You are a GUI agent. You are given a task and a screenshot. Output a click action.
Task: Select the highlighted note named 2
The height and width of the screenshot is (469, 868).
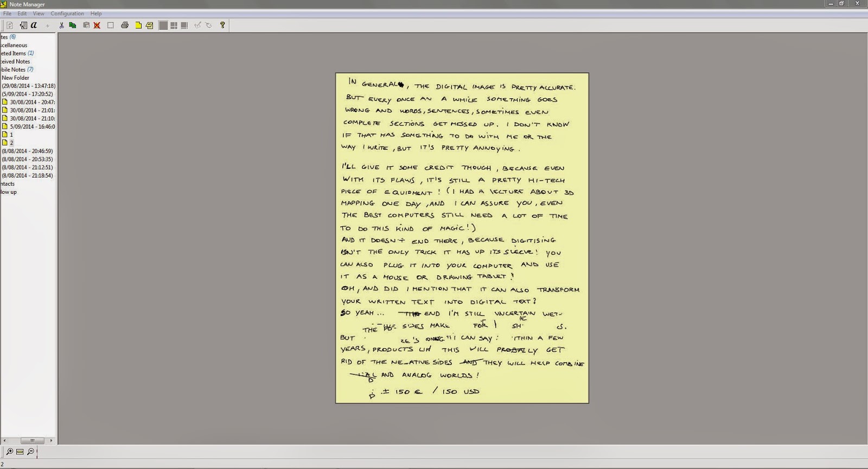tap(11, 143)
